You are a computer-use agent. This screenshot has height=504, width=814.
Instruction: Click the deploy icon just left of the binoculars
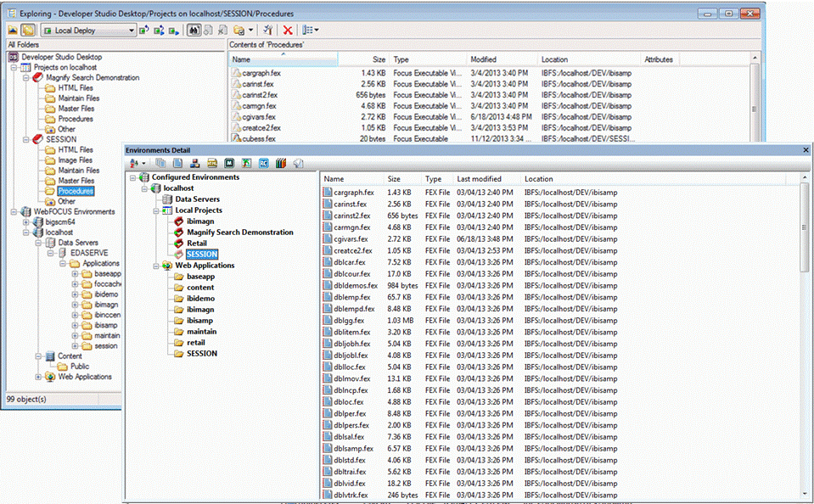[174, 30]
